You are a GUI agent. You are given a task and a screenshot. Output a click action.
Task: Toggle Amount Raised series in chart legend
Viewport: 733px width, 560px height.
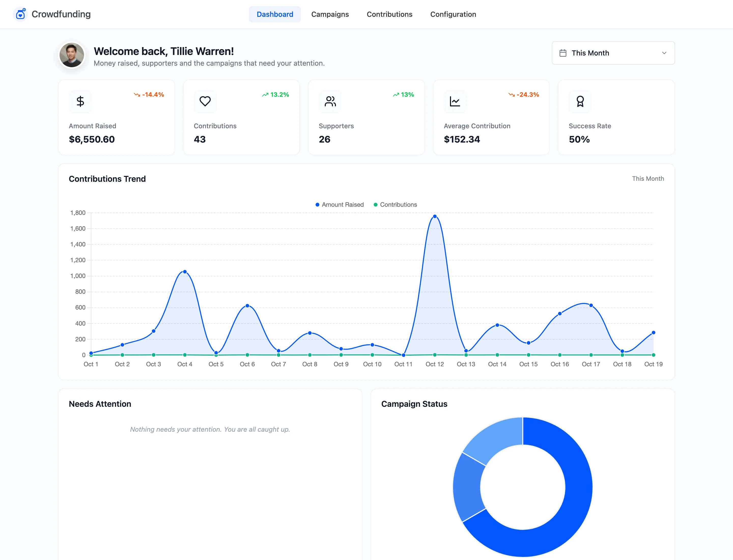(x=339, y=205)
